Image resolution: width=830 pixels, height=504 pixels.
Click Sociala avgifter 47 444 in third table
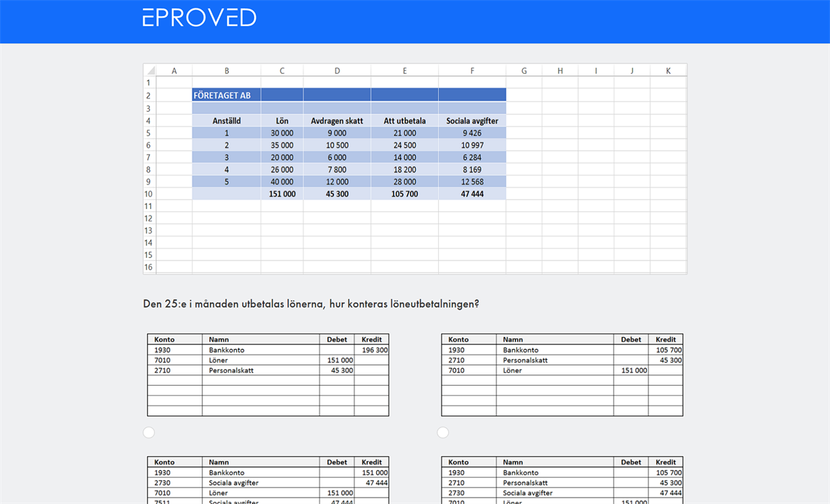pos(371,483)
